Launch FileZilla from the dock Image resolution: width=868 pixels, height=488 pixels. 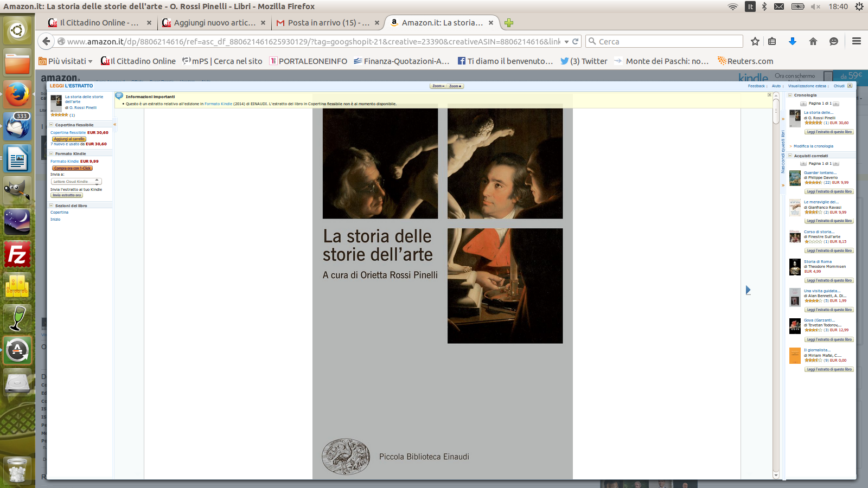[17, 254]
